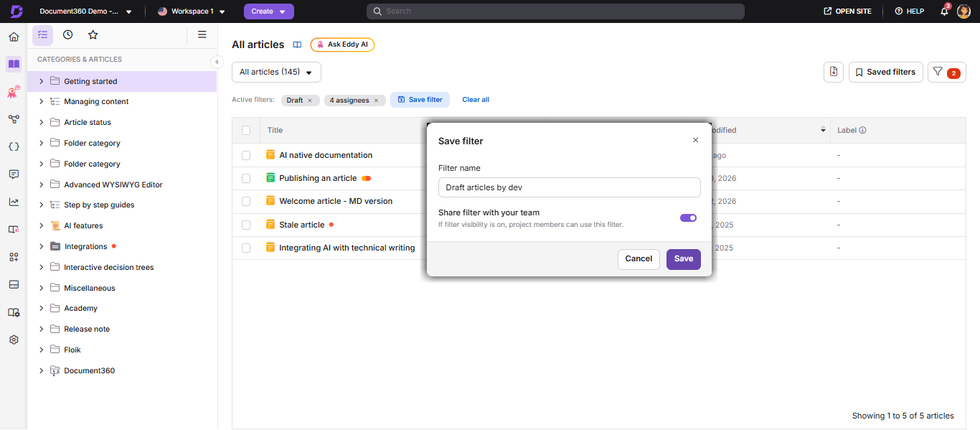
Task: Expand the Article status category
Action: pos(41,122)
